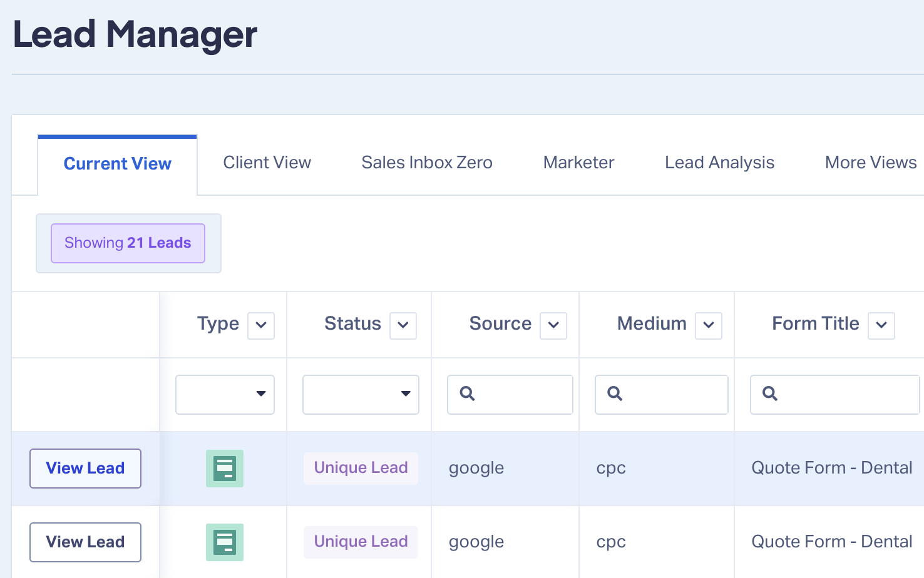Click Quote Form - Dental in second row
Screen dimensions: 924x578
(832, 542)
